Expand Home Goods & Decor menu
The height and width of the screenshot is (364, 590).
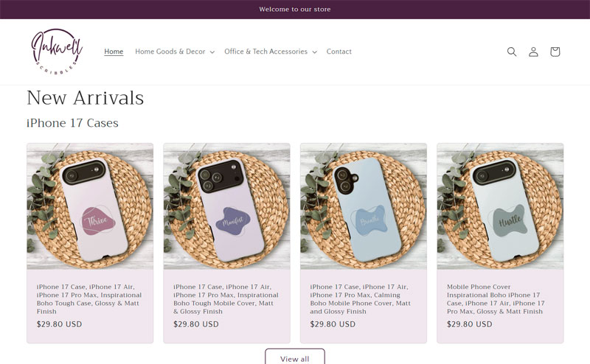click(x=175, y=52)
